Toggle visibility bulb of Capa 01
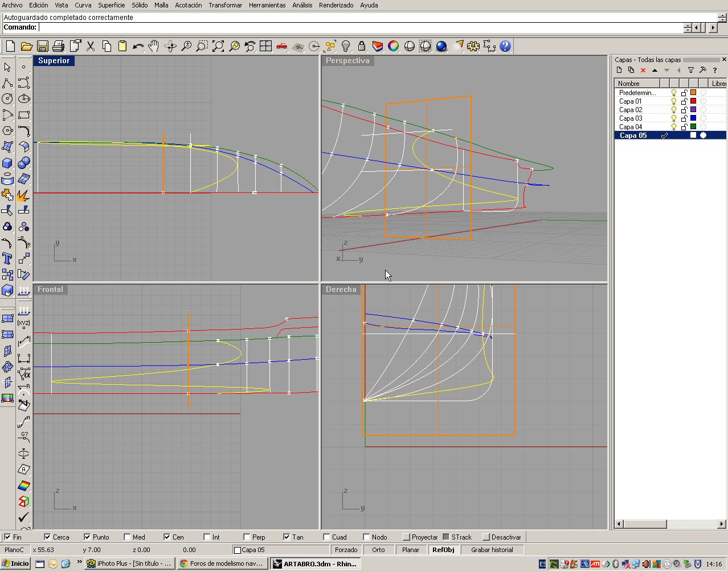 tap(673, 101)
